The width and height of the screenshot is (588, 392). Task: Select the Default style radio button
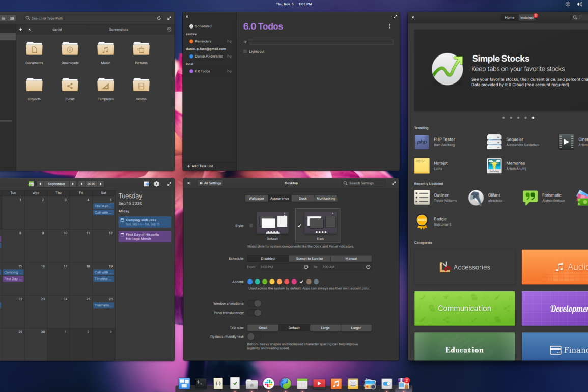click(251, 226)
